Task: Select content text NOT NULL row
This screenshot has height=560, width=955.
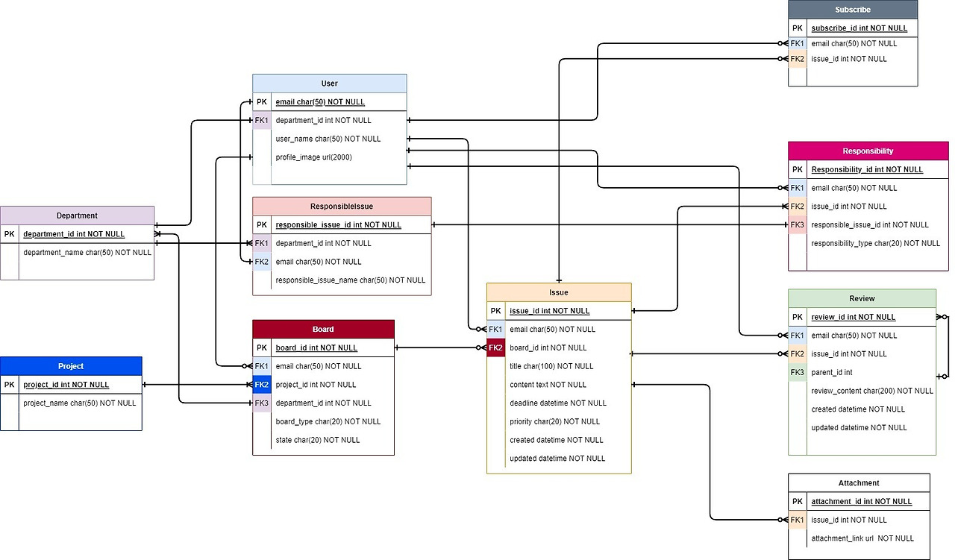Action: coord(559,385)
